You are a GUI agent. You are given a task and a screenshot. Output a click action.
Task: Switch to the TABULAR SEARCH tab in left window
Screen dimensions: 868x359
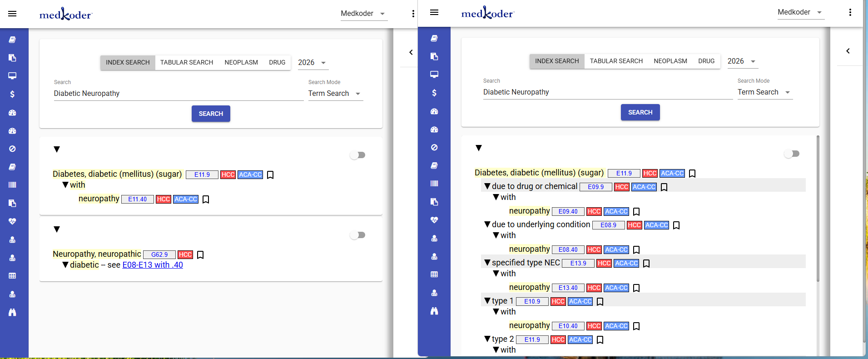tap(187, 62)
